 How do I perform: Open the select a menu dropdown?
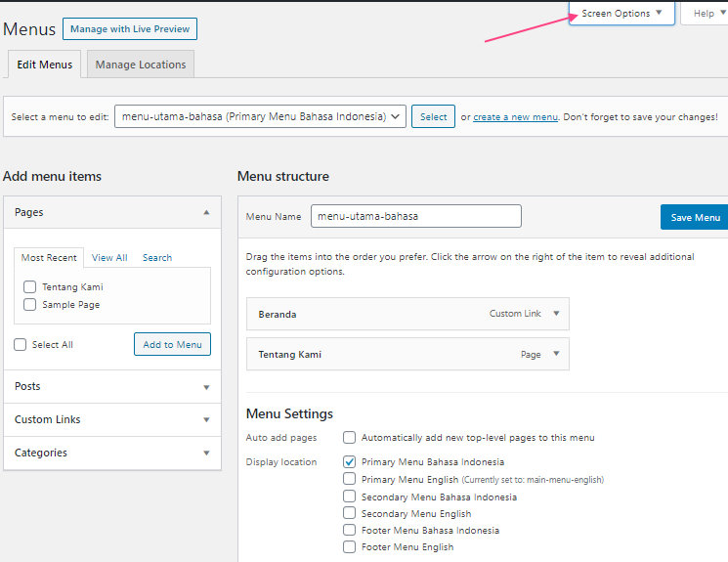click(260, 116)
